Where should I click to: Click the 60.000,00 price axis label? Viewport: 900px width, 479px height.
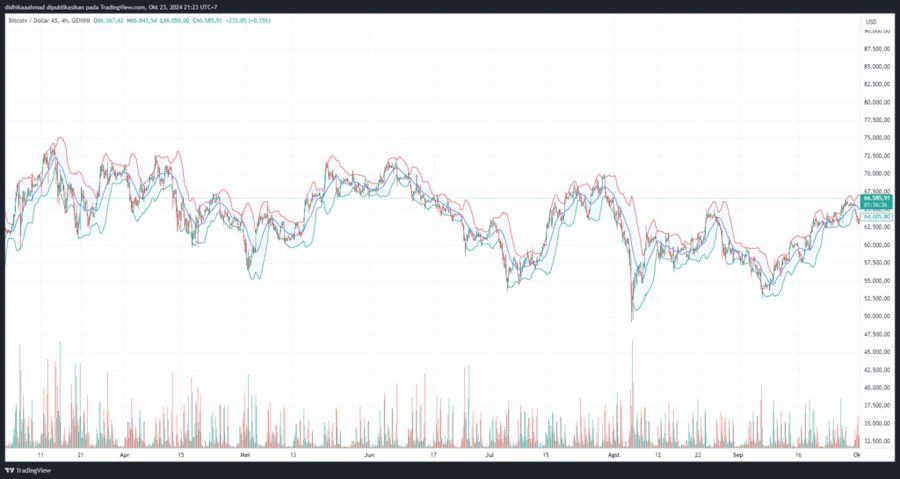coord(877,245)
